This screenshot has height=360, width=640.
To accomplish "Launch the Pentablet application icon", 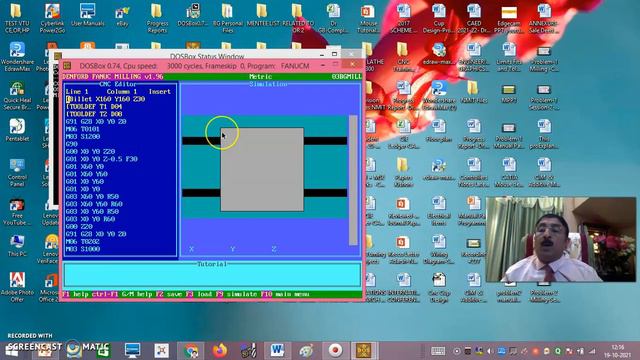I will (17, 130).
